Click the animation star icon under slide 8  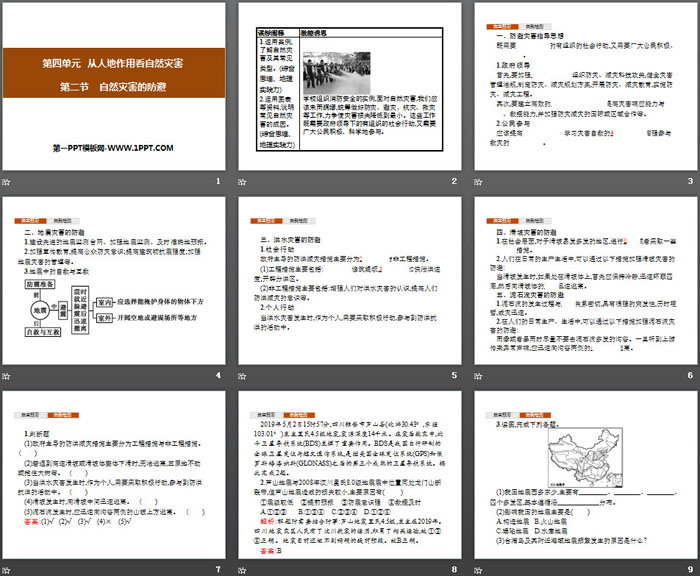[x=242, y=570]
